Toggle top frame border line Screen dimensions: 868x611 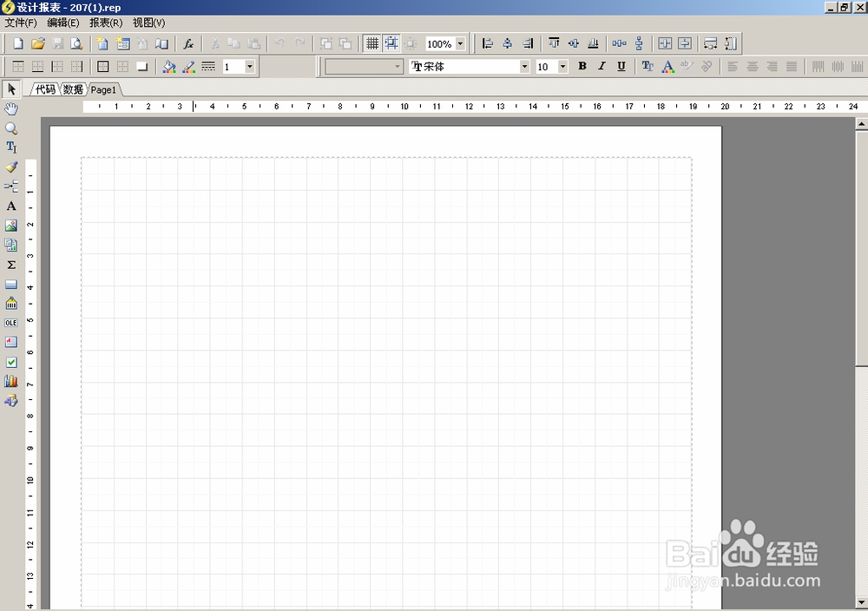(x=18, y=67)
